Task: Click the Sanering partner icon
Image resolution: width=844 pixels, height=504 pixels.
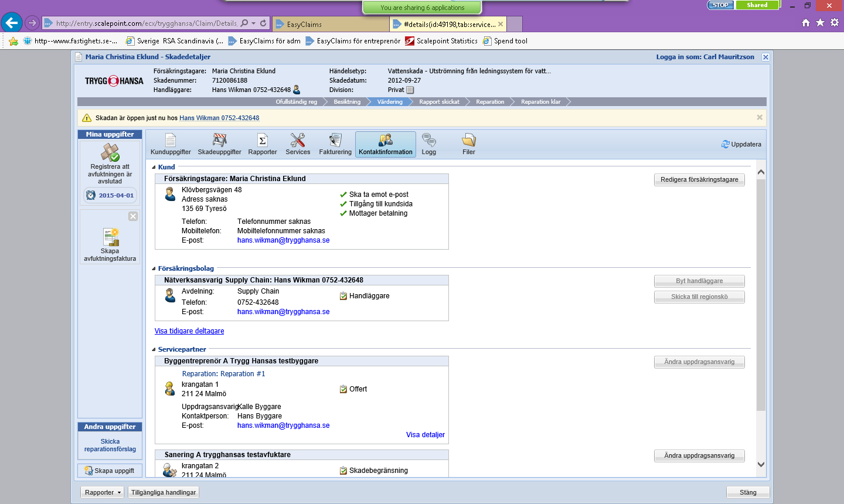Action: click(170, 470)
